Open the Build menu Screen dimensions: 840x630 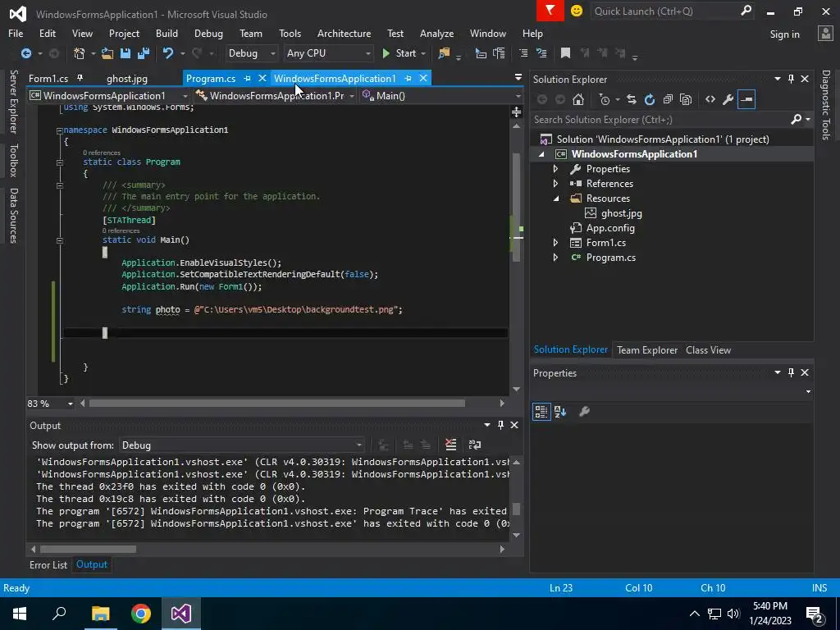(x=167, y=33)
